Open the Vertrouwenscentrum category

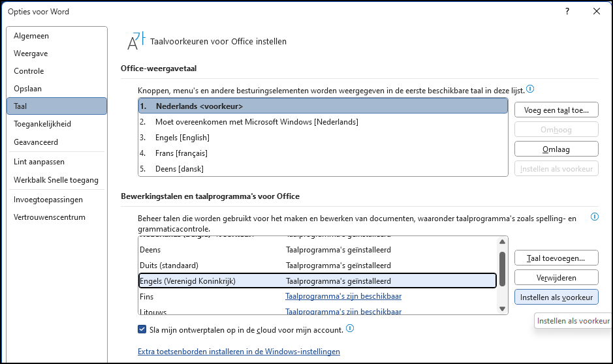pyautogui.click(x=57, y=217)
